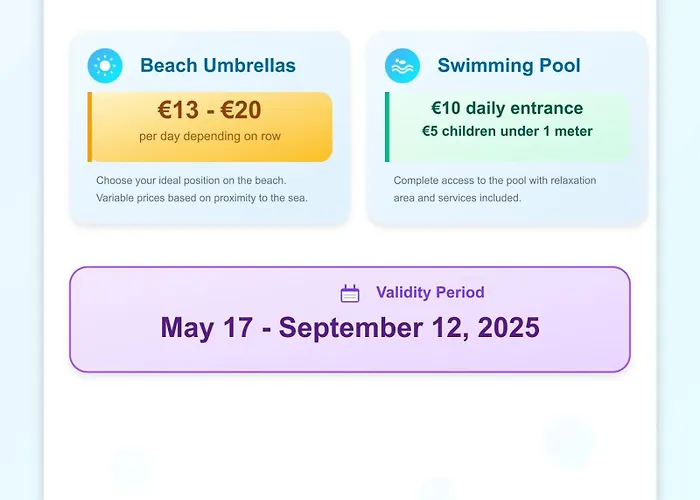Click 'Complete access to the pool' description
The image size is (700, 500).
pos(494,180)
